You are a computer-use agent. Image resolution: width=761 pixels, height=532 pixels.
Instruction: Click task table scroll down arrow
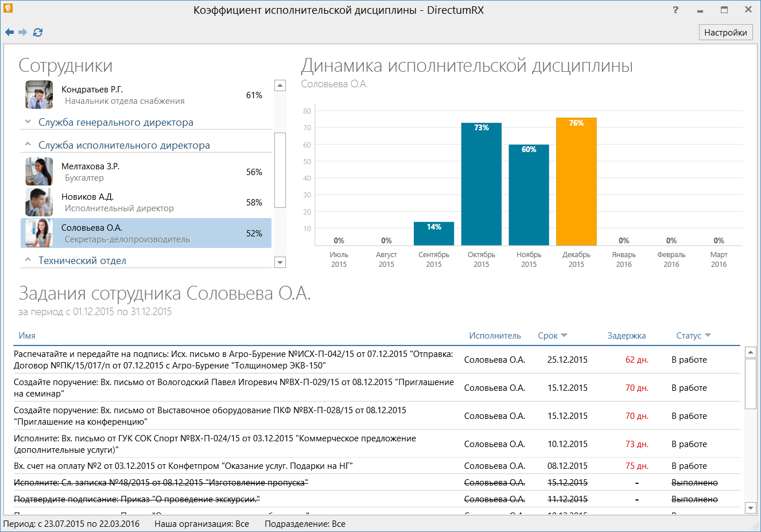[x=750, y=507]
